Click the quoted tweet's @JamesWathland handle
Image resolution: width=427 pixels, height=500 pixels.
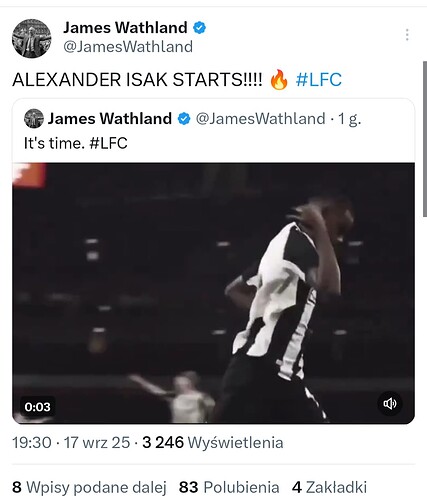260,119
